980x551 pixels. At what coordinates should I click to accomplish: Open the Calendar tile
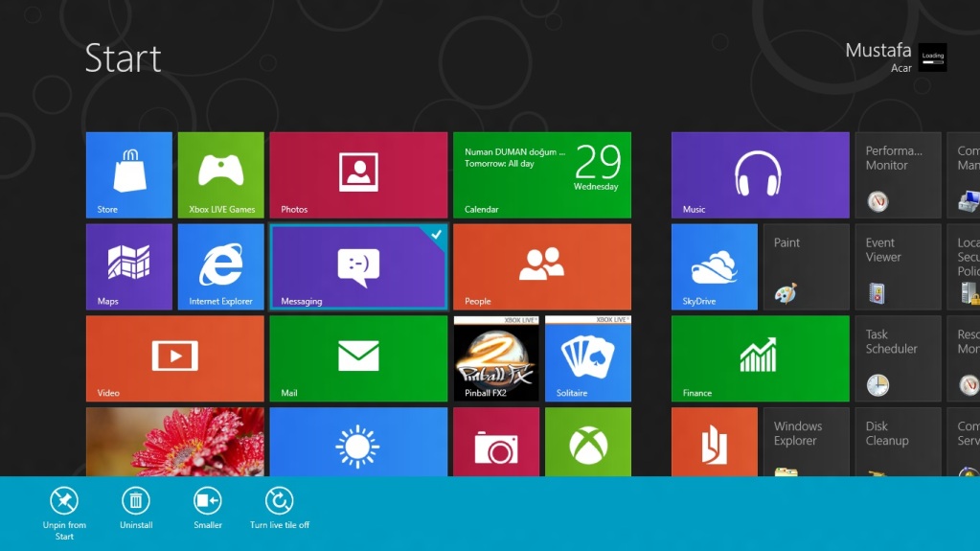[x=542, y=174]
